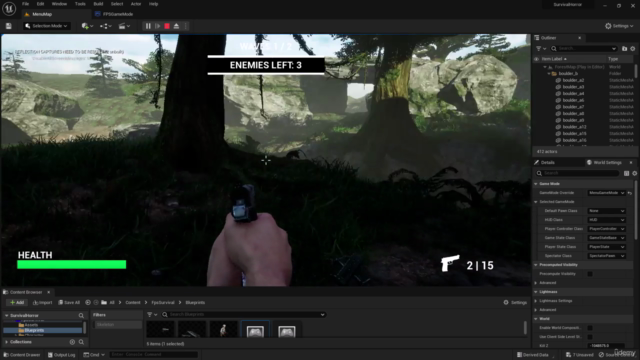Open the toolbar Settings menu
The image size is (640, 360).
[619, 26]
